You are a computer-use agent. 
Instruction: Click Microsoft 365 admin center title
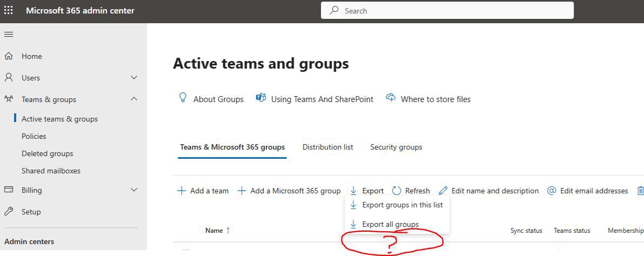point(80,11)
